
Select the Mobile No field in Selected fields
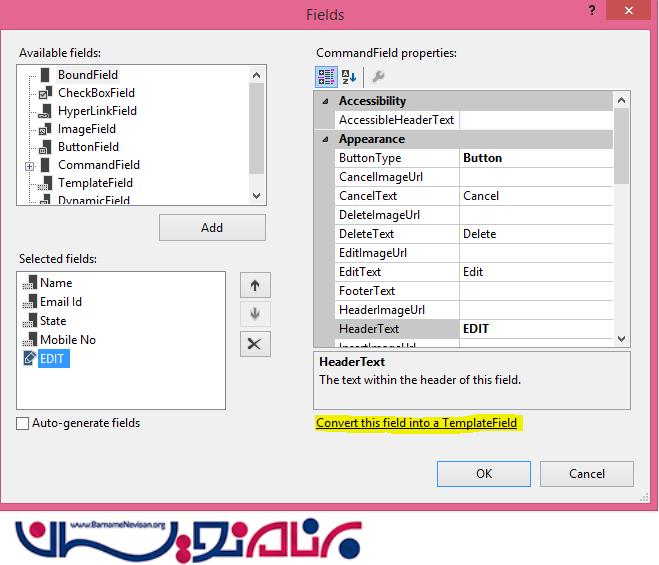coord(68,340)
